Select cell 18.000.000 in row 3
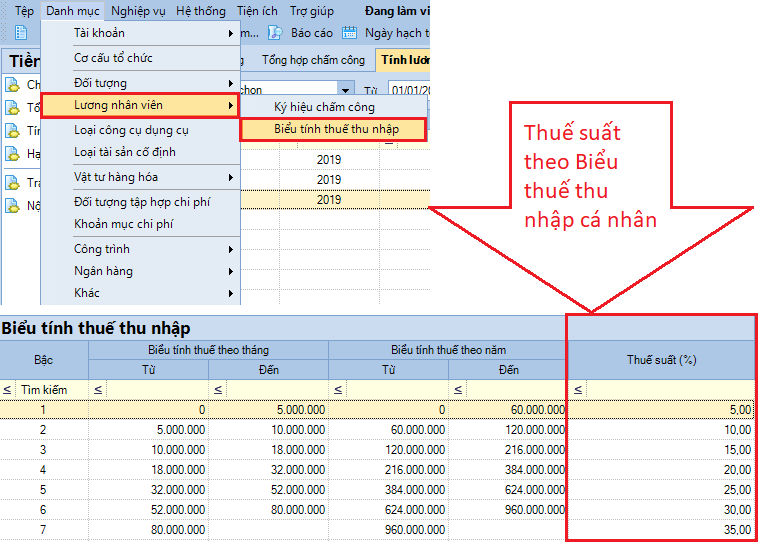 269,450
